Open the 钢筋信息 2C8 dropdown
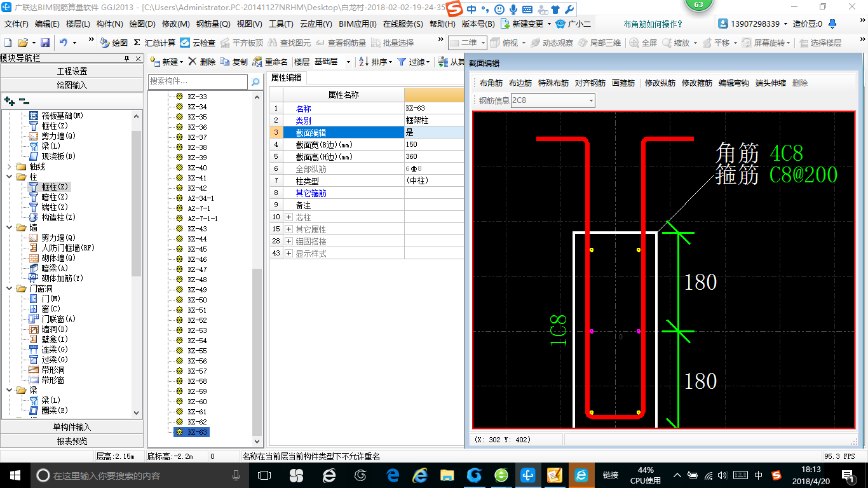 click(591, 100)
